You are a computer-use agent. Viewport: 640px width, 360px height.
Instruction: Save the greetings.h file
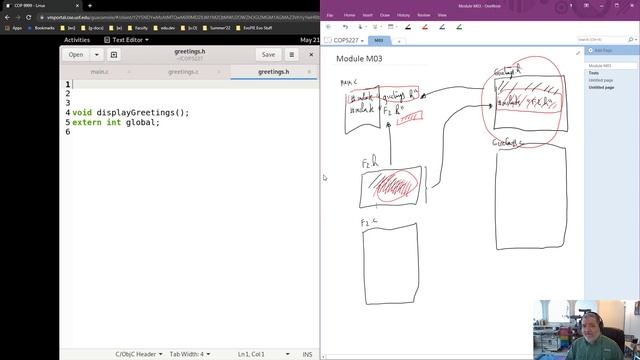(268, 55)
